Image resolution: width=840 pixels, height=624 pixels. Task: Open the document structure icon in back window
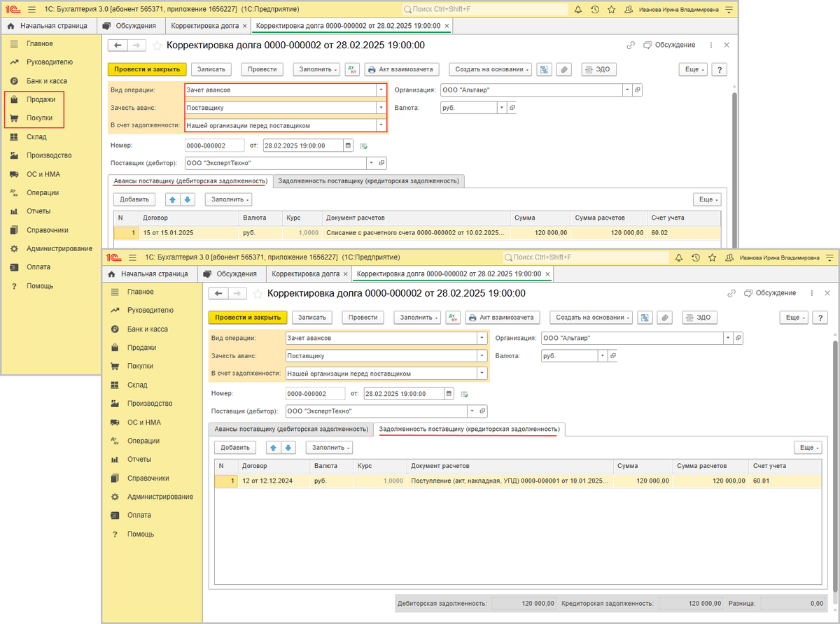[545, 69]
